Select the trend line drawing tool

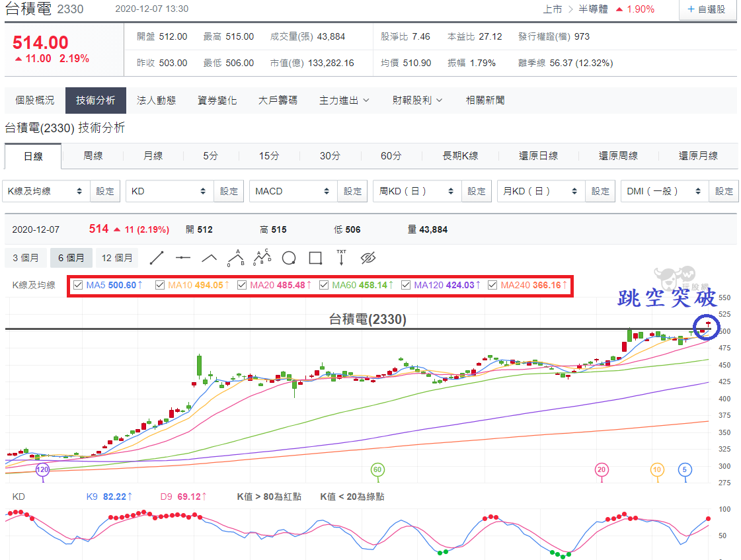[157, 258]
